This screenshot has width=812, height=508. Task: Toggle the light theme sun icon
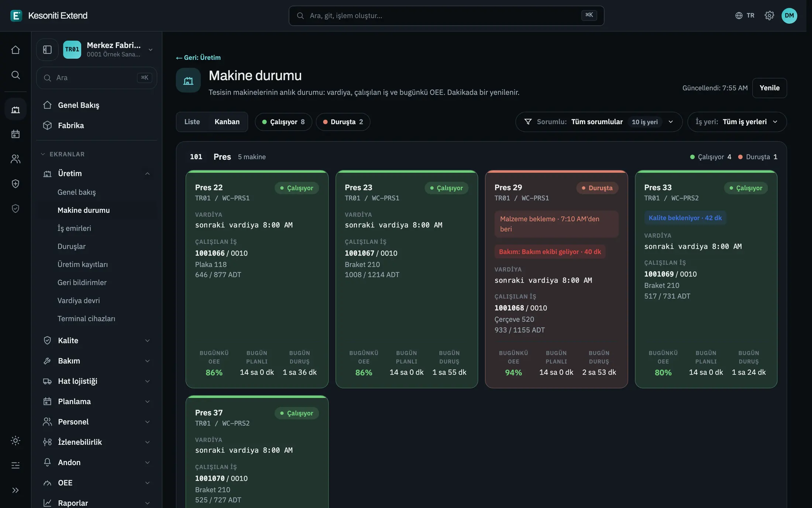click(16, 440)
